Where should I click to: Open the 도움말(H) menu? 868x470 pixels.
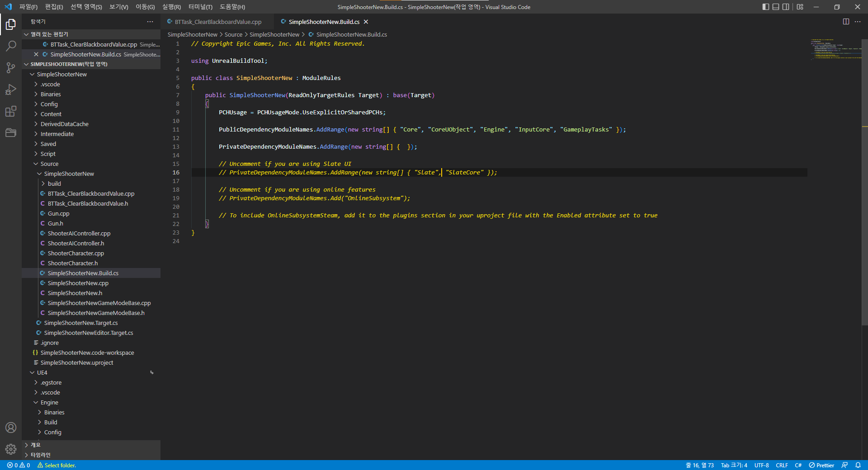click(x=232, y=7)
